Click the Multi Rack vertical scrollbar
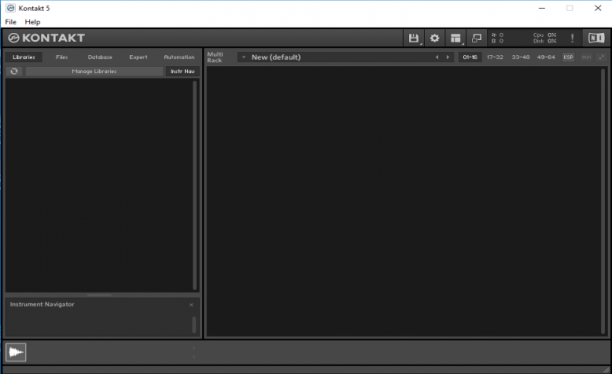Image resolution: width=612 pixels, height=374 pixels. (603, 201)
